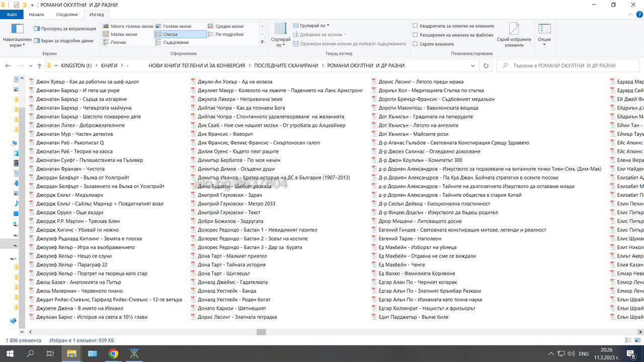Open the Файл tab
This screenshot has height=362, width=644.
click(x=12, y=15)
